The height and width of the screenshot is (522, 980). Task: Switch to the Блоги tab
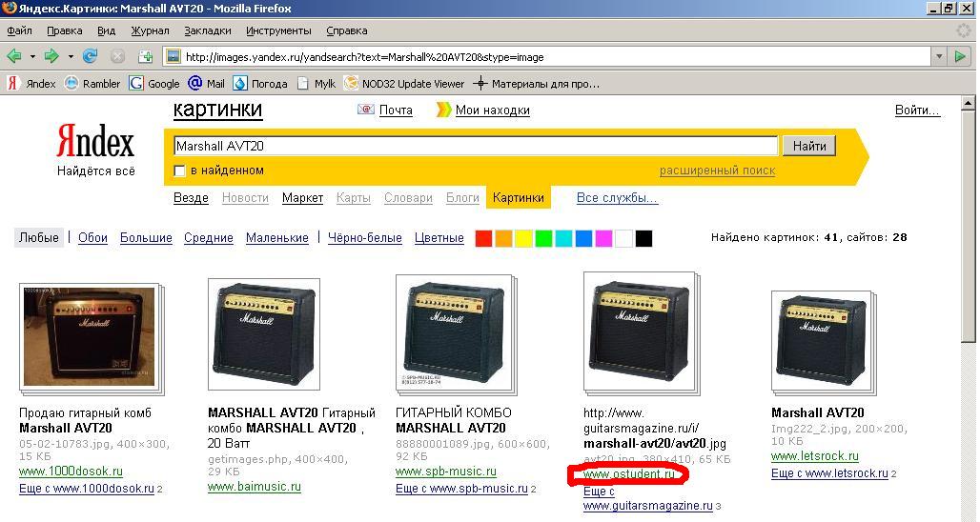462,198
